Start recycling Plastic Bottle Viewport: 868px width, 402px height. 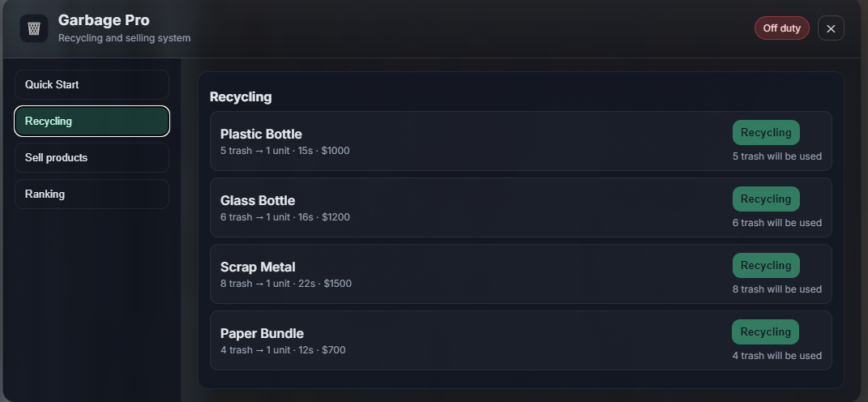click(x=765, y=133)
